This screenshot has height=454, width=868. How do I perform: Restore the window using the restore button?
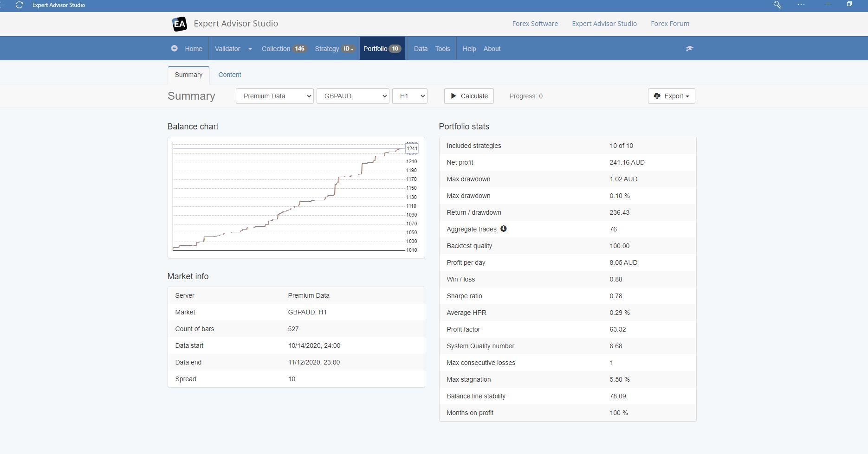tap(849, 4)
